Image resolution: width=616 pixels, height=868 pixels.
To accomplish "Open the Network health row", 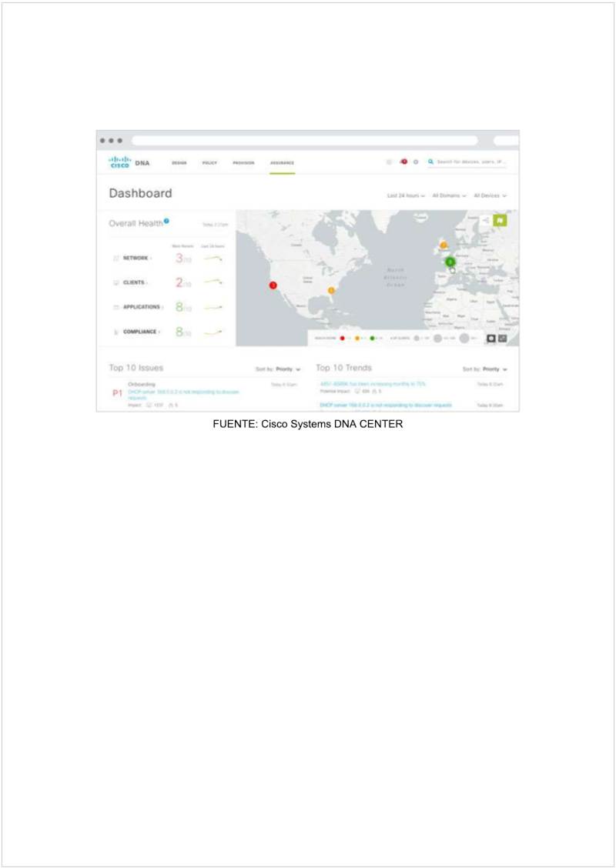I will tap(136, 258).
